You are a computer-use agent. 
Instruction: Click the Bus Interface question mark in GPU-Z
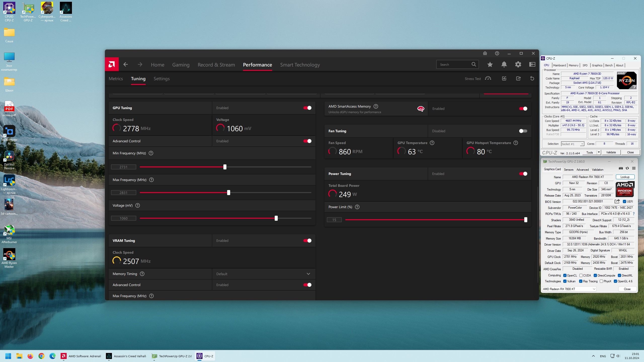[x=633, y=214]
